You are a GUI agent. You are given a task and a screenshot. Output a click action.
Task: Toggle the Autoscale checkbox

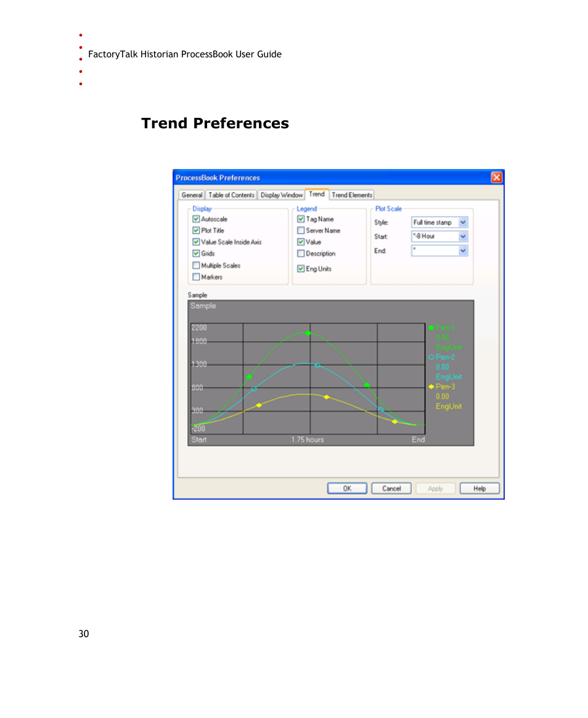tap(196, 219)
